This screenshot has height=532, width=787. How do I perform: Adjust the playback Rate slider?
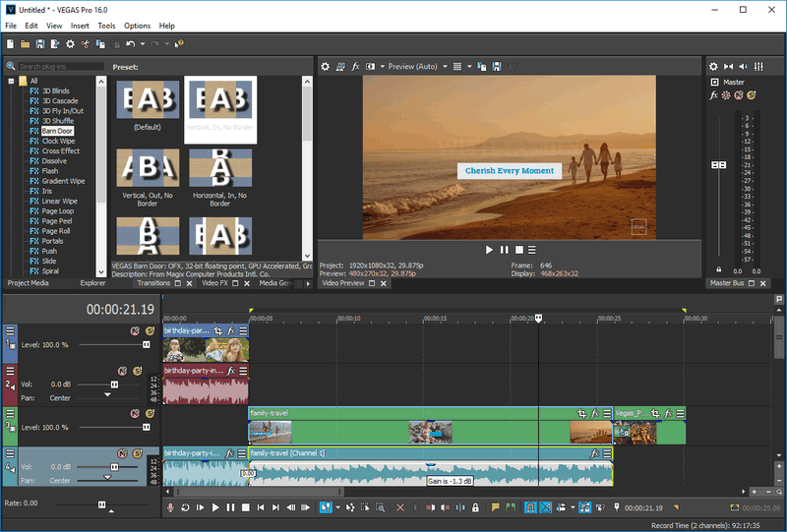(102, 504)
